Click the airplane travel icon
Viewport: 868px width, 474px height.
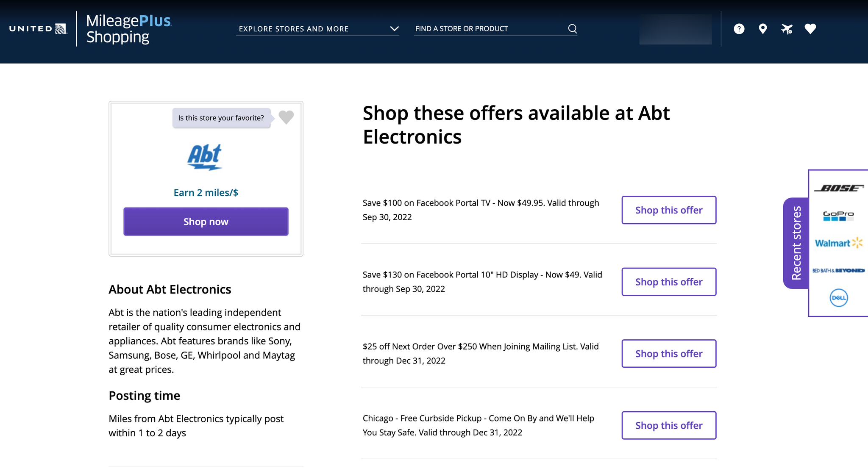tap(787, 28)
